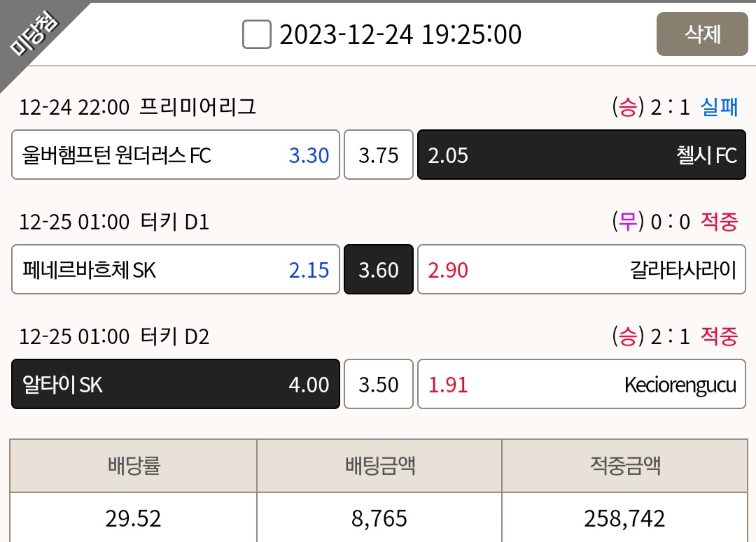The image size is (756, 542).
Task: Select the 알타이 SK 4.00 bet box
Action: pos(176,384)
